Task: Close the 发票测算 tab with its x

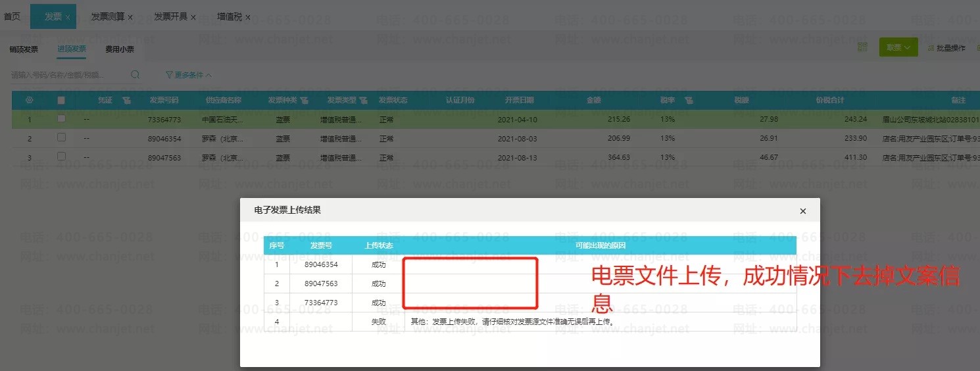Action: (130, 17)
